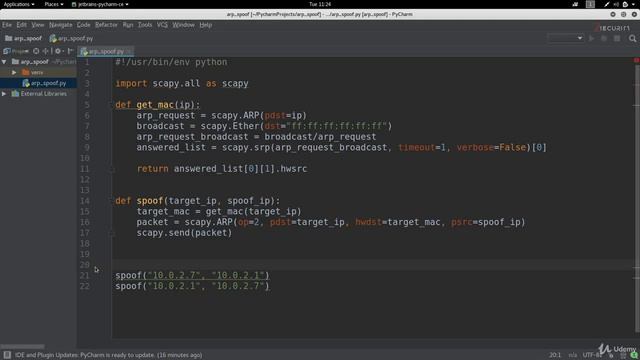Viewport: 640px width, 360px height.
Task: Click line number 22 in the gutter
Action: pos(84,286)
